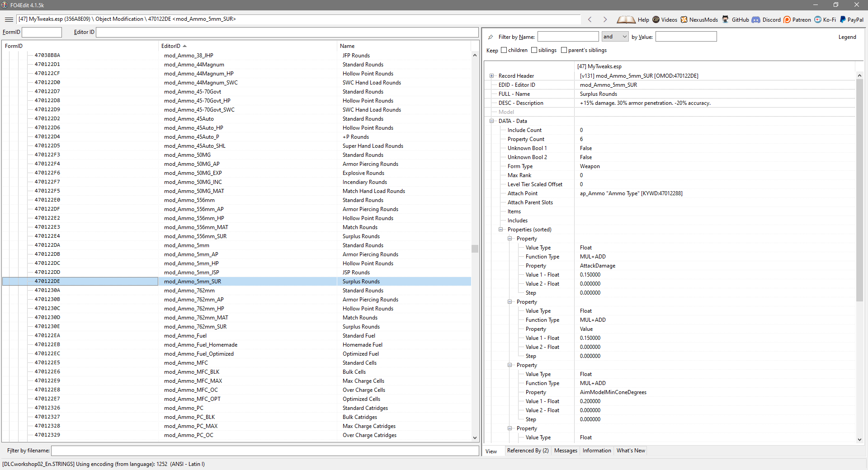Click the FULL - Name value Surplus Rounds
Viewport: 868px width, 470px height.
[x=598, y=94]
